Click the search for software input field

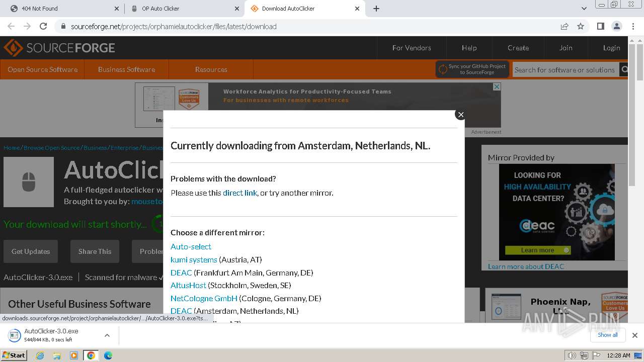pyautogui.click(x=566, y=70)
